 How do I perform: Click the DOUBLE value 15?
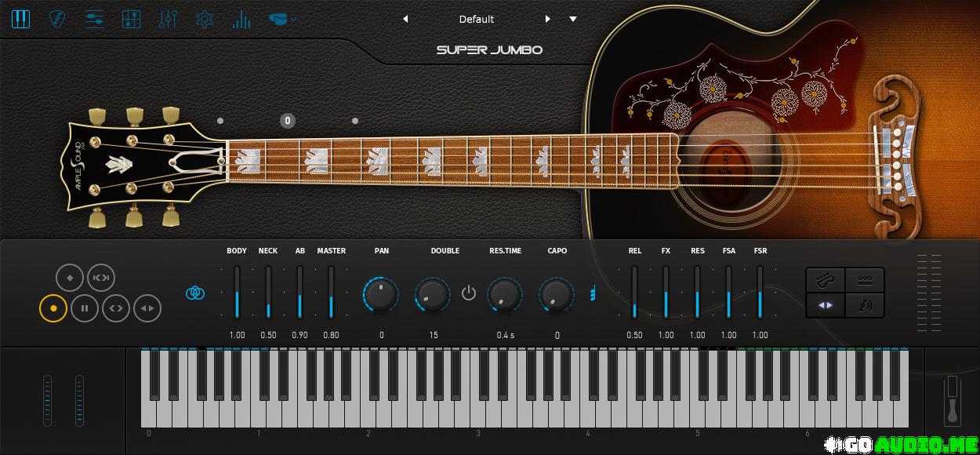[434, 335]
